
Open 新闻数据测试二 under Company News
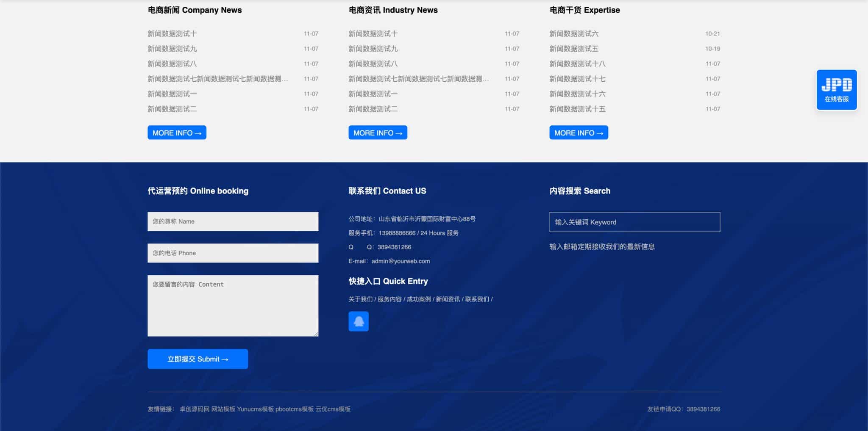pos(172,109)
